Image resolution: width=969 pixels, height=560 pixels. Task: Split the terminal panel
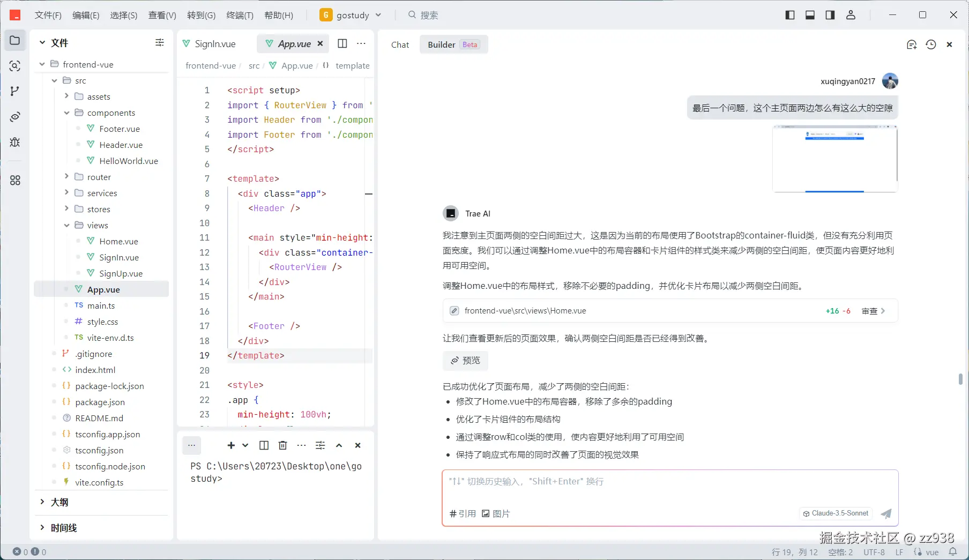[264, 445]
